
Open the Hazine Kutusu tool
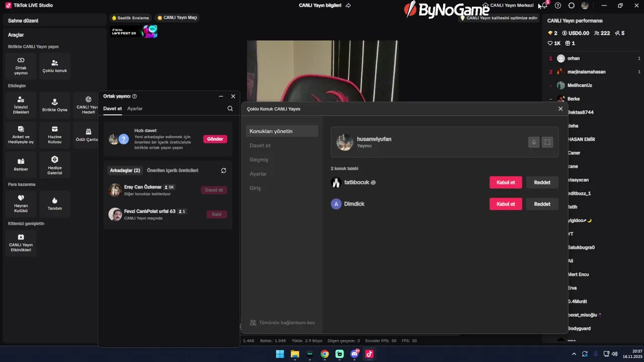(x=54, y=135)
